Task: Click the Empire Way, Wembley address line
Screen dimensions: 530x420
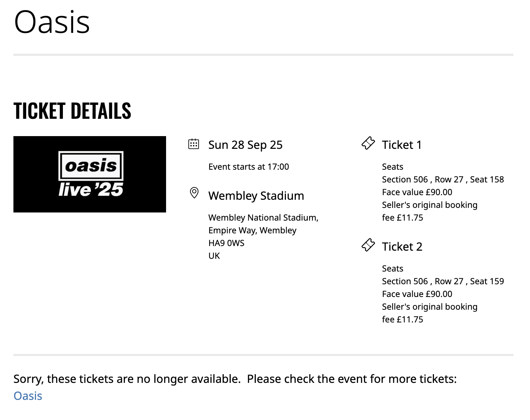Action: (x=252, y=231)
